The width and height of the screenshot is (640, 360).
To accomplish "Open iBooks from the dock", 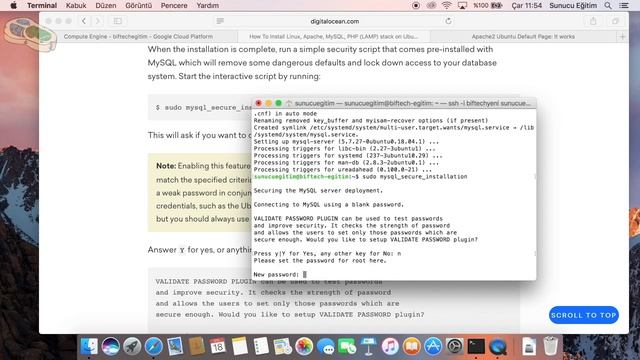I will 411,347.
